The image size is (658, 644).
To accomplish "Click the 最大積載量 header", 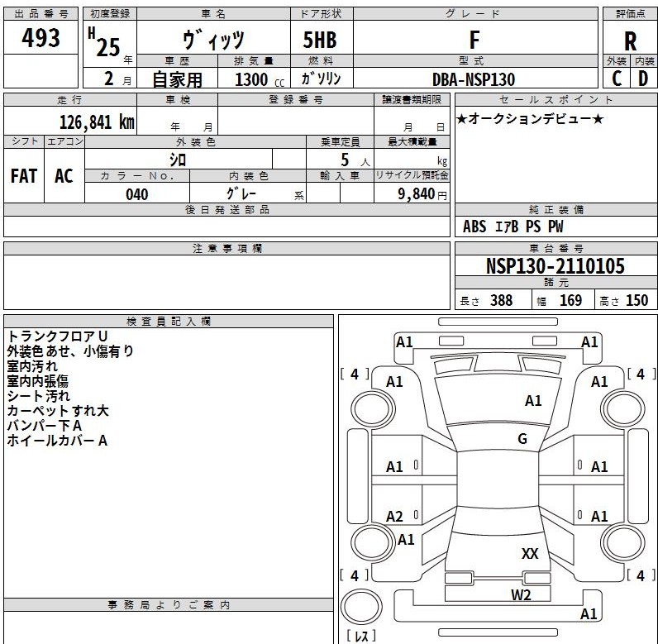I will [412, 142].
